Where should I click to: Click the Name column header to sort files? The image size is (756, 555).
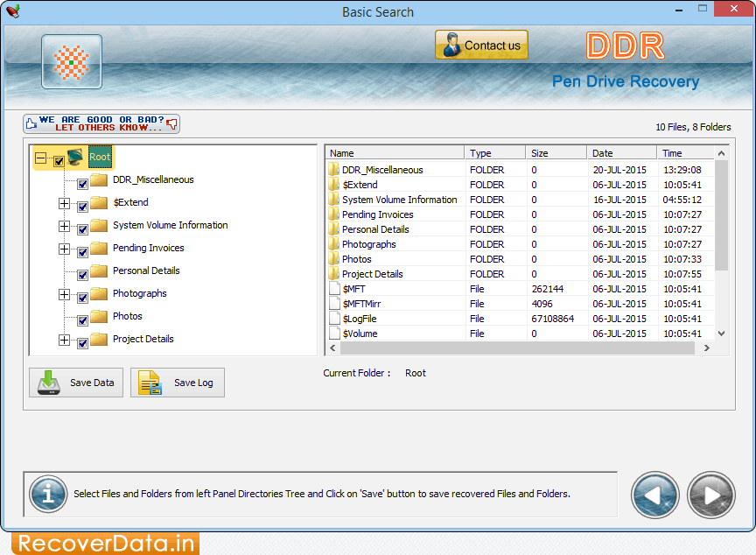click(395, 151)
